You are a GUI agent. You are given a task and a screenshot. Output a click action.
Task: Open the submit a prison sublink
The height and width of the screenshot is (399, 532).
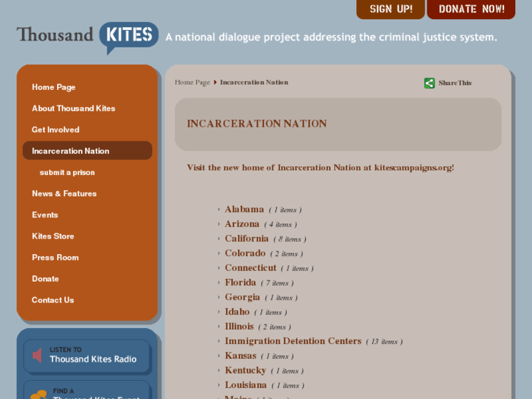[67, 173]
